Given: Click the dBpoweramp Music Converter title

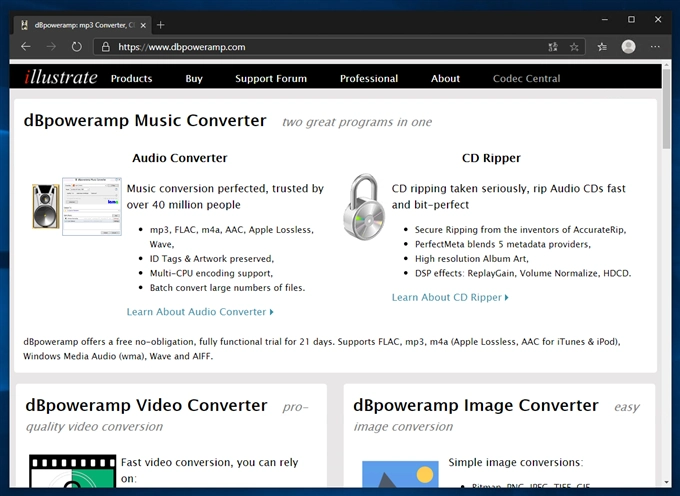Looking at the screenshot, I should point(145,121).
